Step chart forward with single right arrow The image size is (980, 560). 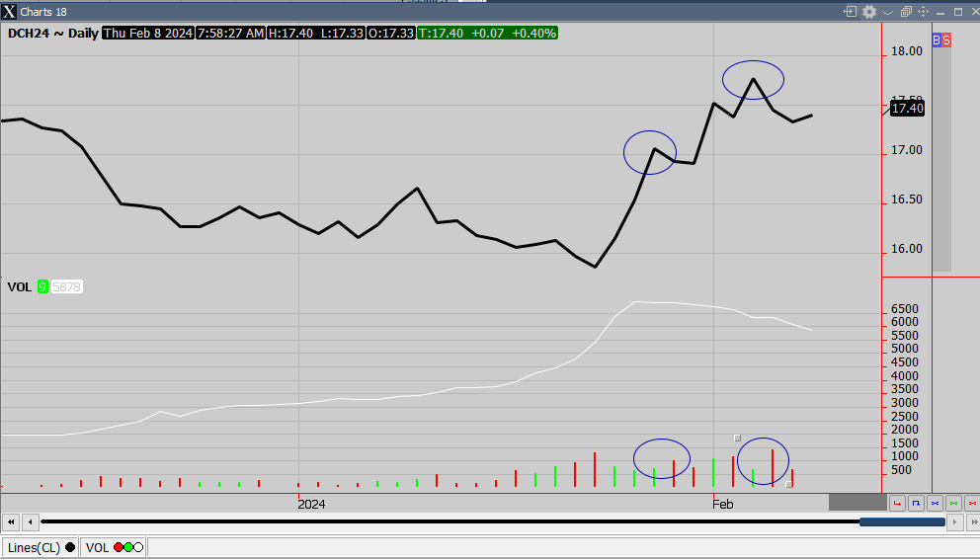coord(954,521)
